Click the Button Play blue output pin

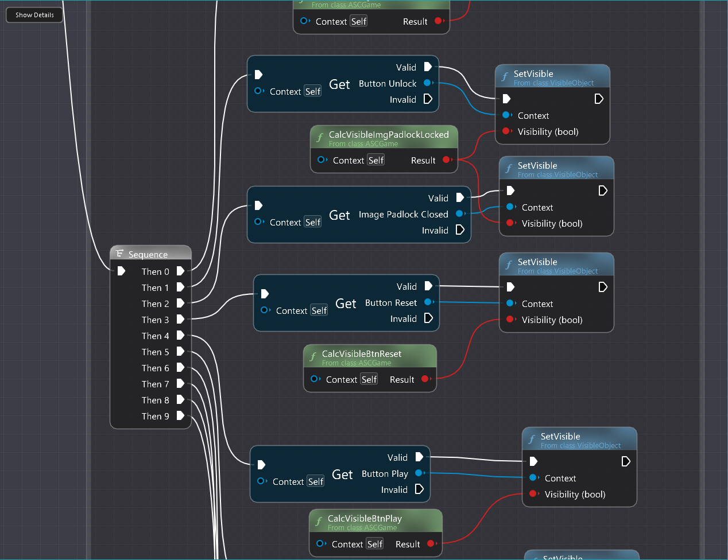419,473
